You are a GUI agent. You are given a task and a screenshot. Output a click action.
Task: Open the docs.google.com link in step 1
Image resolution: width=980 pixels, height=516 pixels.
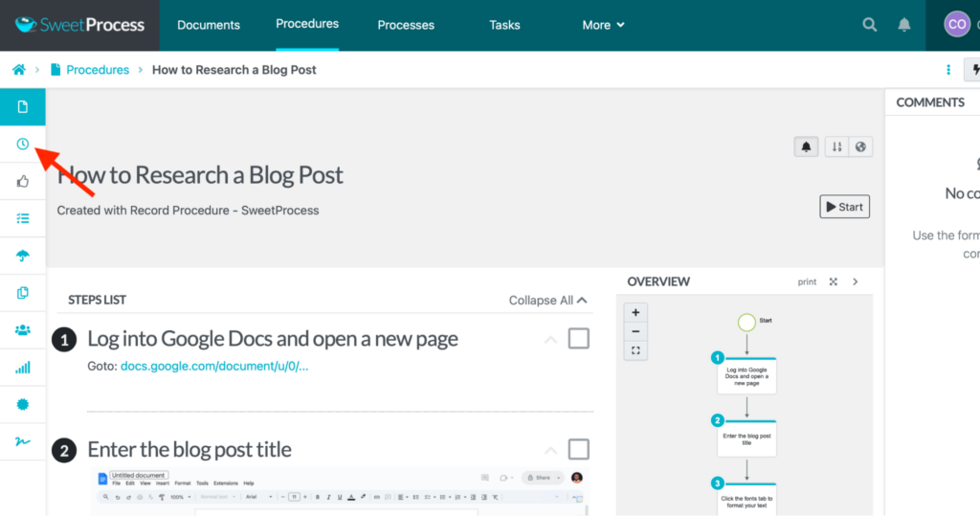point(214,366)
